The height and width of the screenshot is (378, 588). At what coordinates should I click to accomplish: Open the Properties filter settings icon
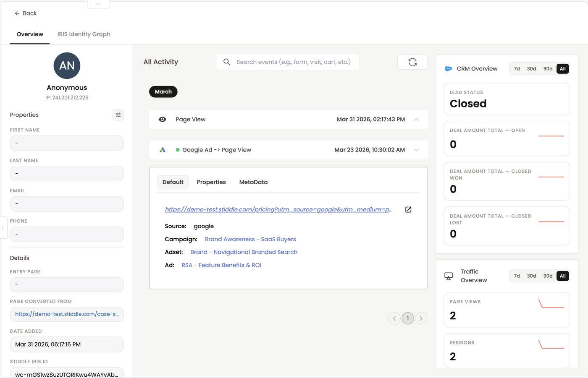tap(118, 115)
